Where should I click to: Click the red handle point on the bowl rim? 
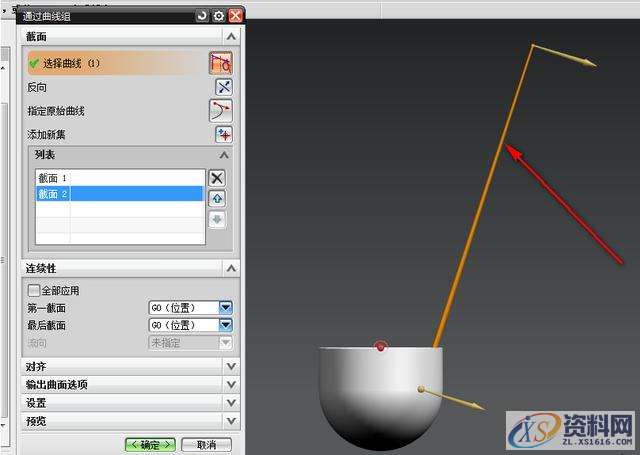coord(380,347)
